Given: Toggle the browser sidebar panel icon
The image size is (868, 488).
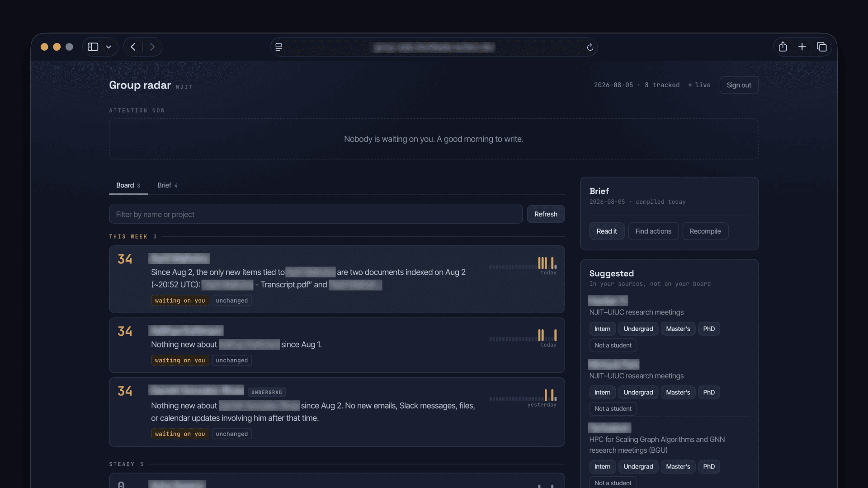Looking at the screenshot, I should (93, 47).
